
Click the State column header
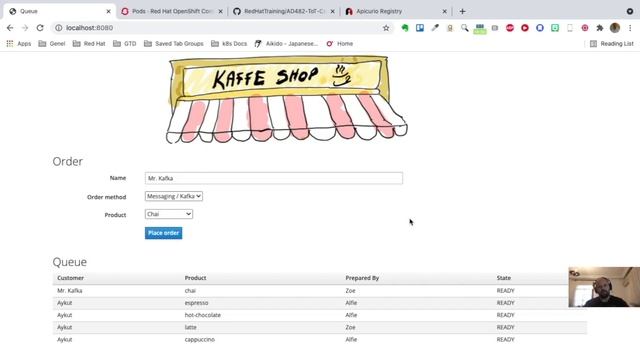[x=504, y=278]
